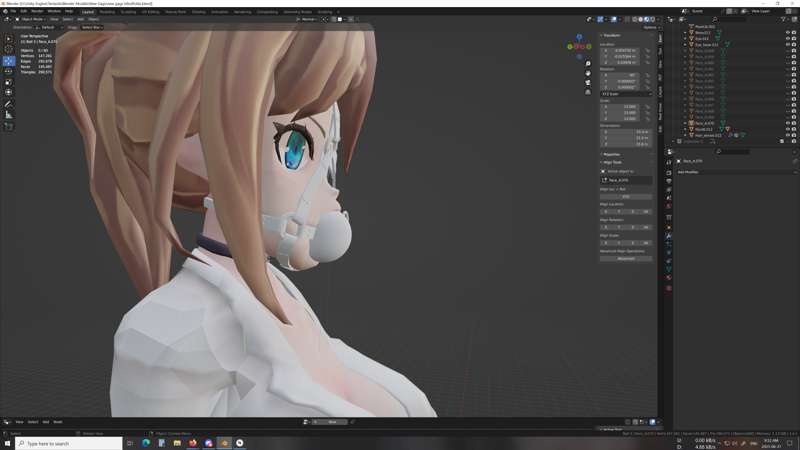This screenshot has height=450, width=800.
Task: Open the Object Mode dropdown
Action: click(x=31, y=19)
